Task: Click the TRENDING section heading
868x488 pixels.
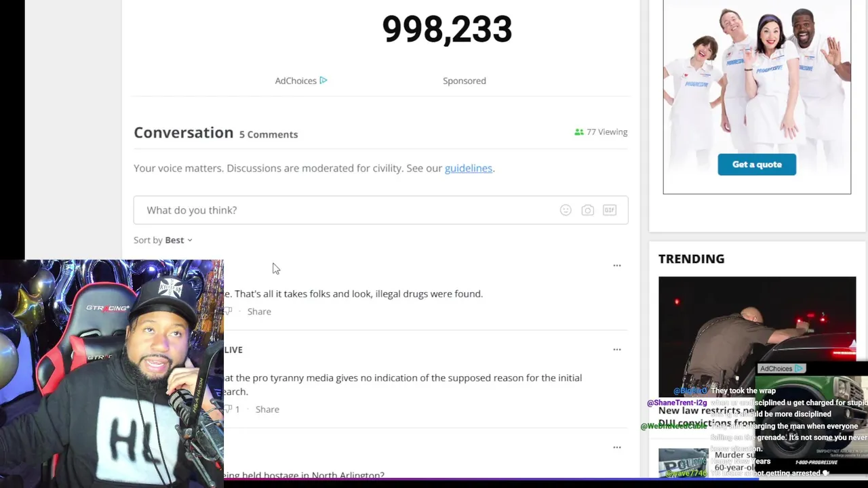Action: point(691,259)
